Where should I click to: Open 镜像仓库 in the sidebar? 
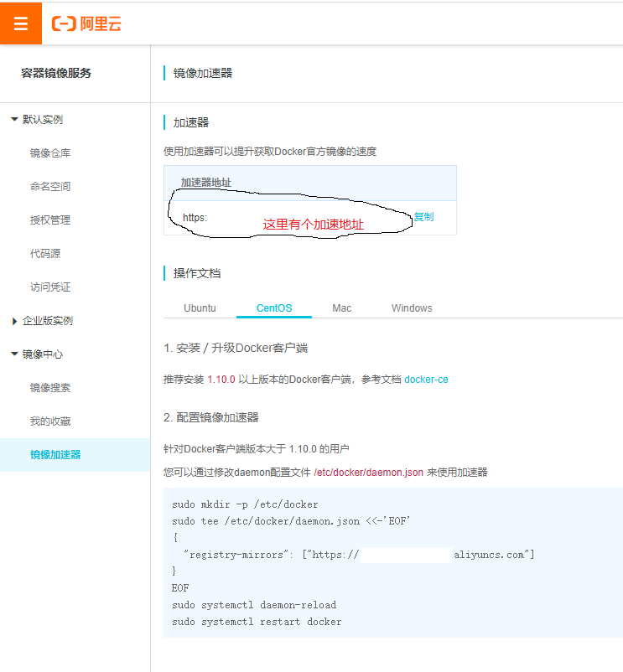point(50,153)
